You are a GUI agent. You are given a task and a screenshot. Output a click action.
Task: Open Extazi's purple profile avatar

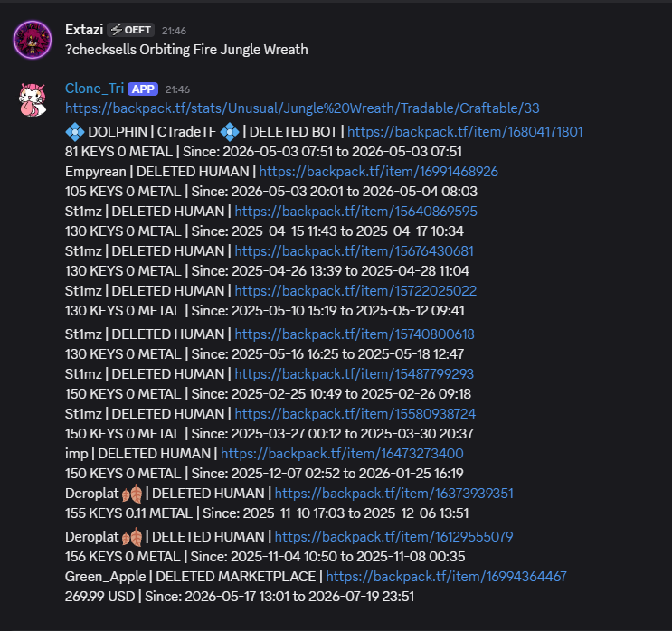tap(33, 40)
